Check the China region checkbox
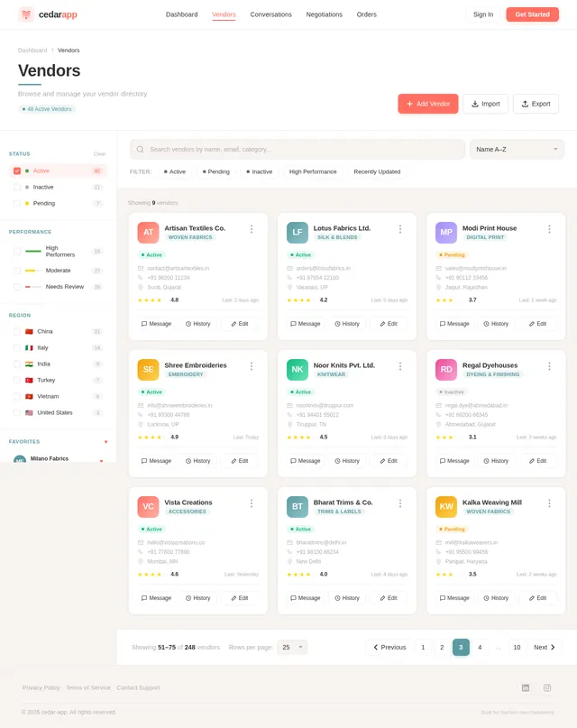Screen dimensions: 577x728 [x=17, y=331]
